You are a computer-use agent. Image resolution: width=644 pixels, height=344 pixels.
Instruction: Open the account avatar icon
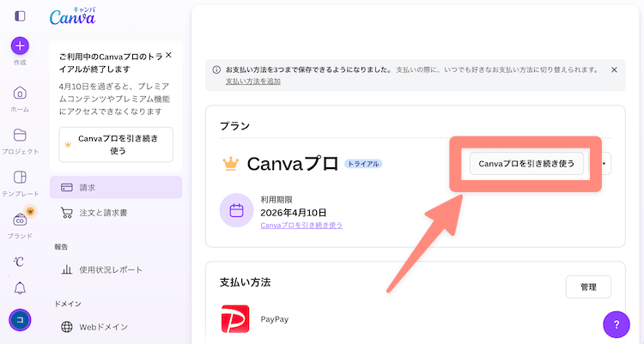(20, 320)
